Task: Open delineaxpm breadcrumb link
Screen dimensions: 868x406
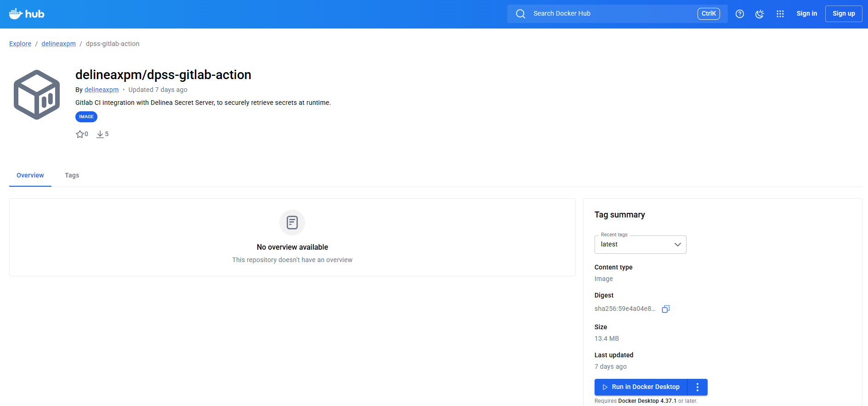Action: [x=58, y=44]
